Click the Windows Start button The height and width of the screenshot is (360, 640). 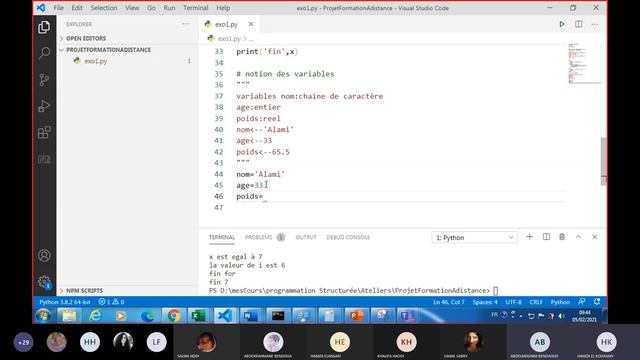(43, 316)
